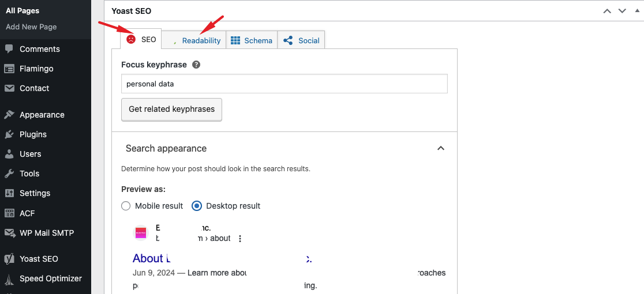Screen dimensions: 644x294
Task: Click the Appearance paintbrush icon
Action: point(9,115)
